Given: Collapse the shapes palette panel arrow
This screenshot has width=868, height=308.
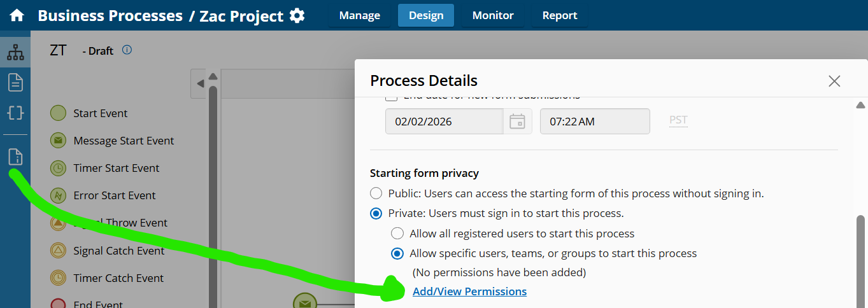Looking at the screenshot, I should (200, 83).
